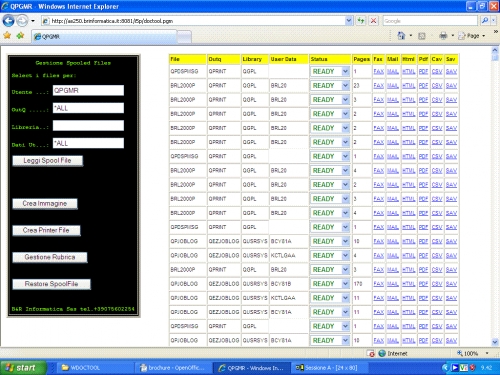This screenshot has height=375, width=500.
Task: Open the Page menu
Action: (x=472, y=36)
